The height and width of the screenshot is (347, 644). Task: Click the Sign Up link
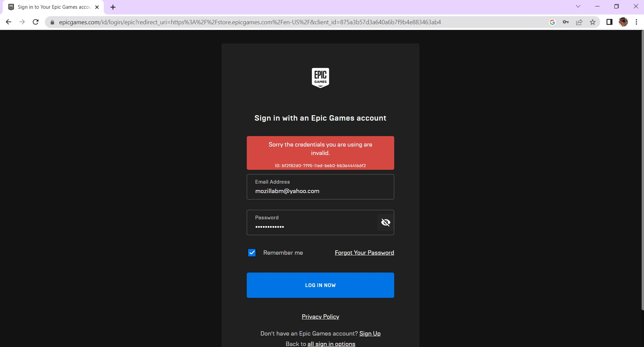pyautogui.click(x=370, y=333)
